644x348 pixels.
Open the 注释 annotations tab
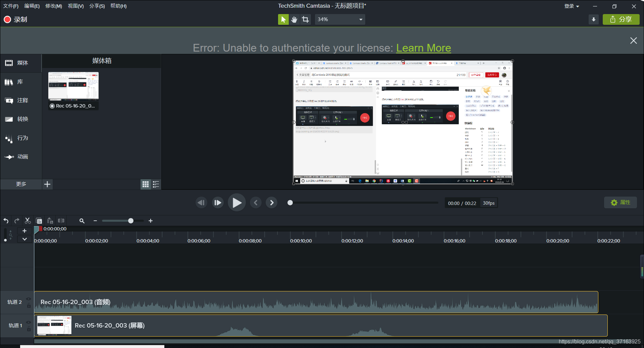point(21,100)
